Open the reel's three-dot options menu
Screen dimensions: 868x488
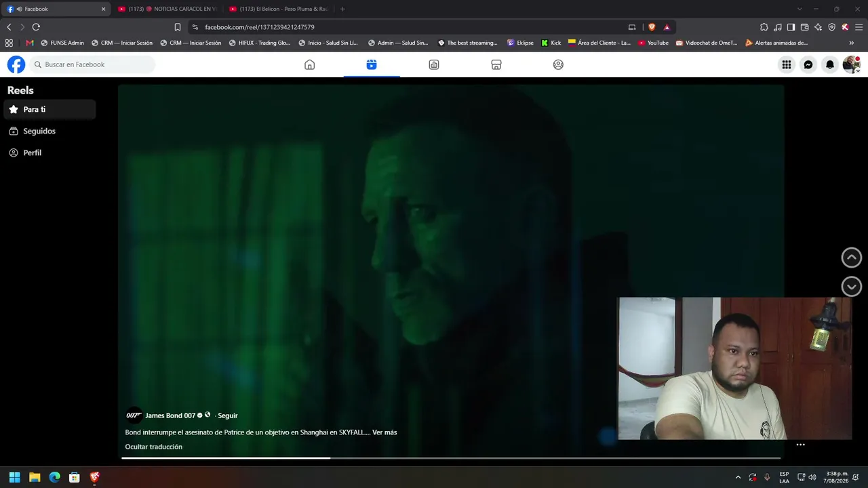click(800, 445)
